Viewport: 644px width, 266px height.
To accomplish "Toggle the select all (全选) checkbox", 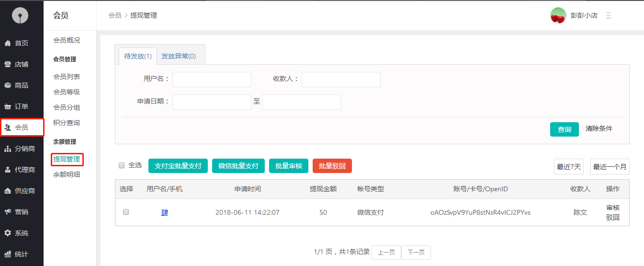I will pyautogui.click(x=122, y=165).
